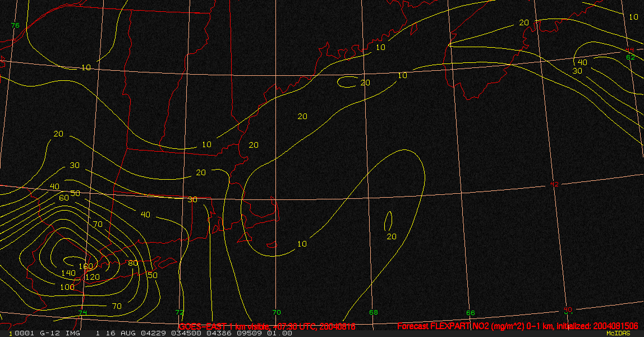
Task: Click the red latitude label 44
Action: (629, 50)
